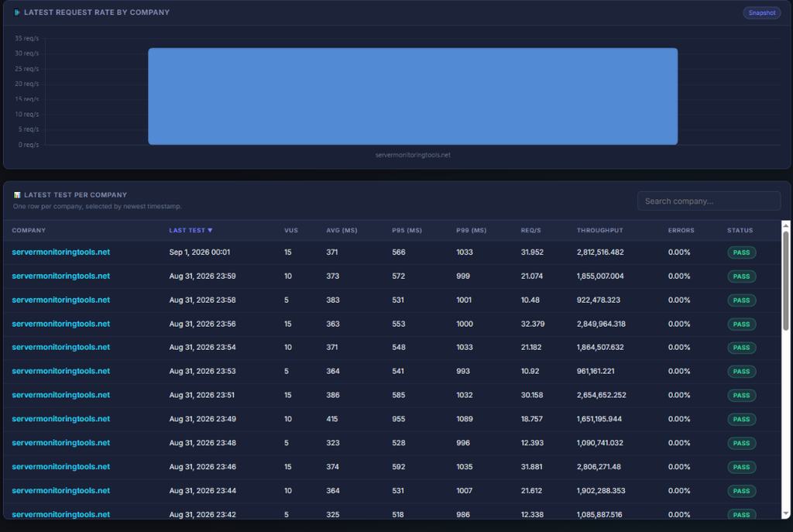Click throughput value 1,651,195.944
The height and width of the screenshot is (532, 793).
pyautogui.click(x=599, y=419)
